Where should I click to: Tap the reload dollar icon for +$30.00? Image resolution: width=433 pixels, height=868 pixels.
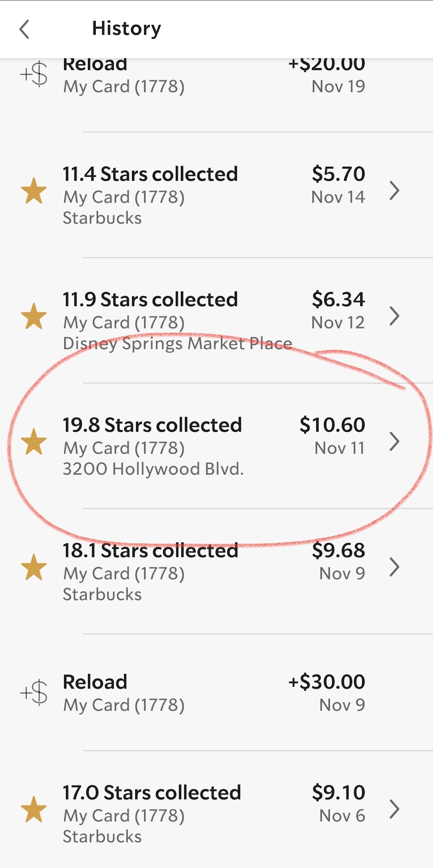pyautogui.click(x=34, y=692)
